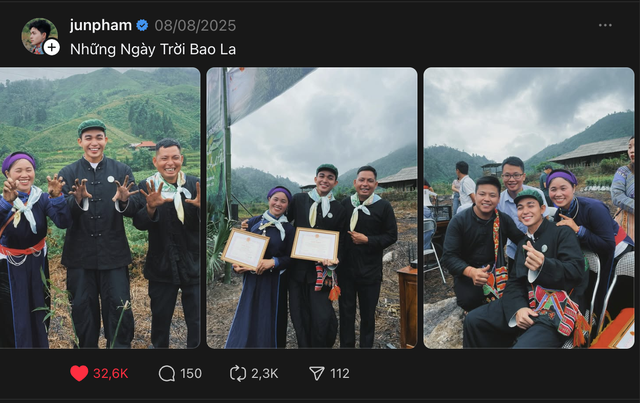Screen dimensions: 640x403
Task: Click the 150 comments count
Action: pos(190,373)
